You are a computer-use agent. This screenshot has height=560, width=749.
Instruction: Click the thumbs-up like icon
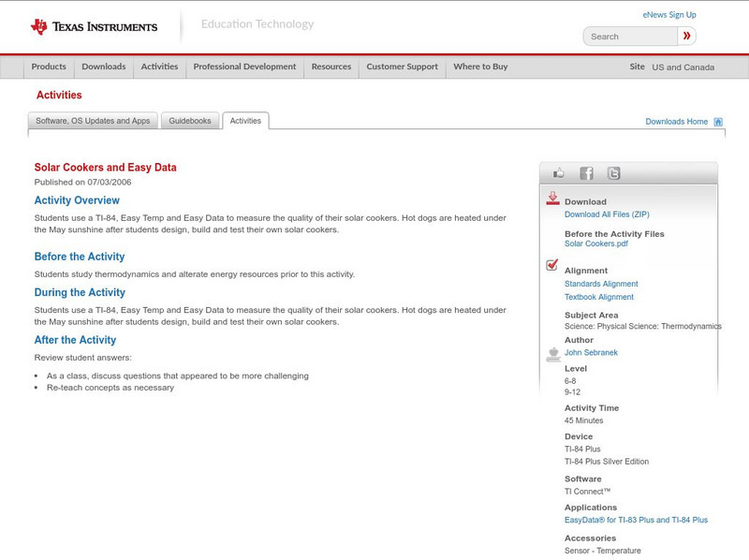tap(558, 172)
